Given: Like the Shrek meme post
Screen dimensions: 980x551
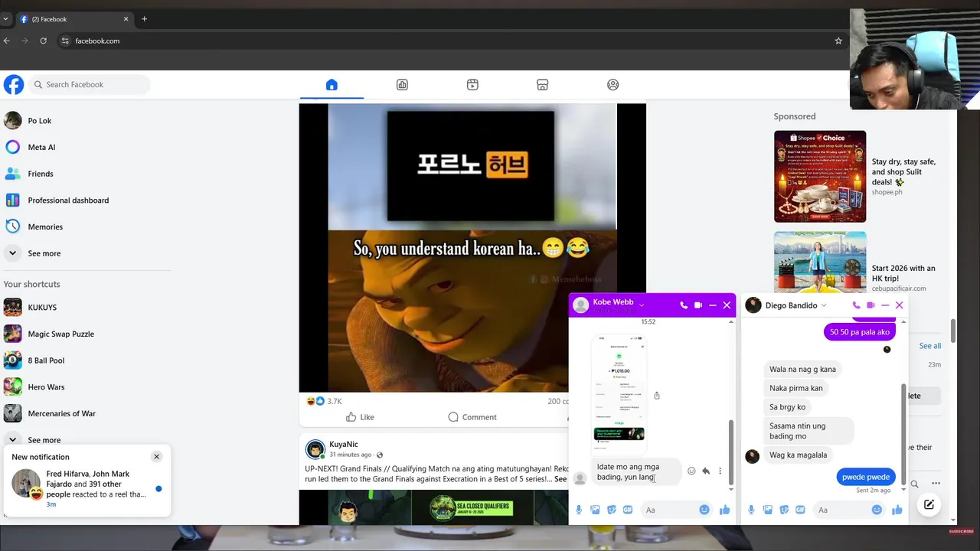Looking at the screenshot, I should pos(360,417).
